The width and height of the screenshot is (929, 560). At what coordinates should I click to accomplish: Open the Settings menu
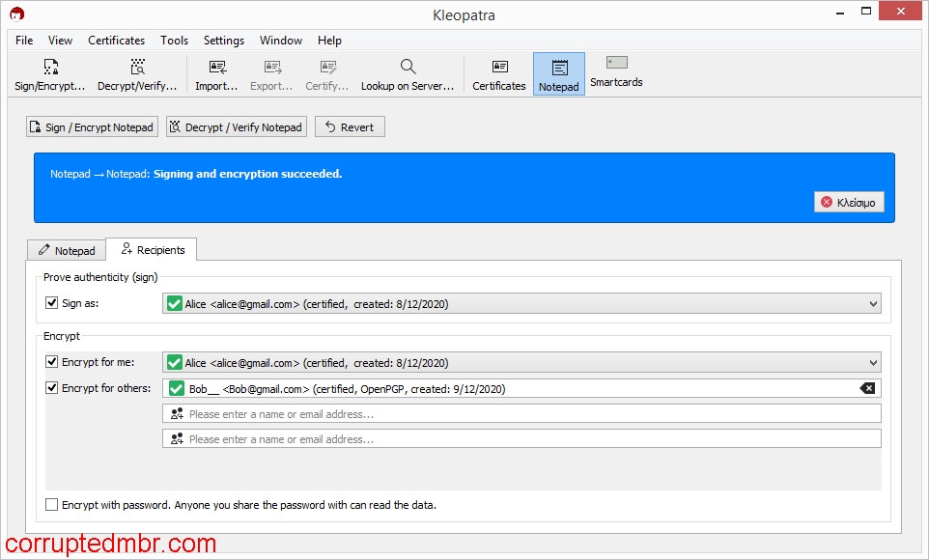pyautogui.click(x=223, y=41)
